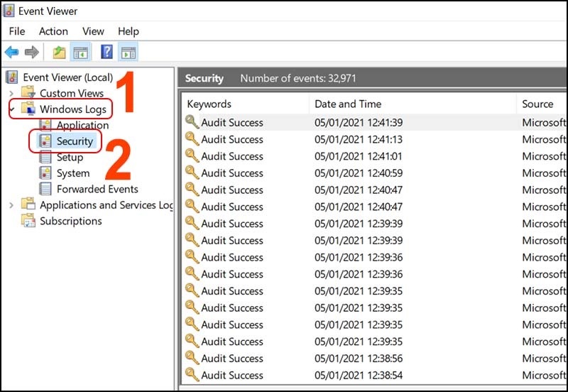Open the System log icon
568x392 pixels.
[45, 173]
